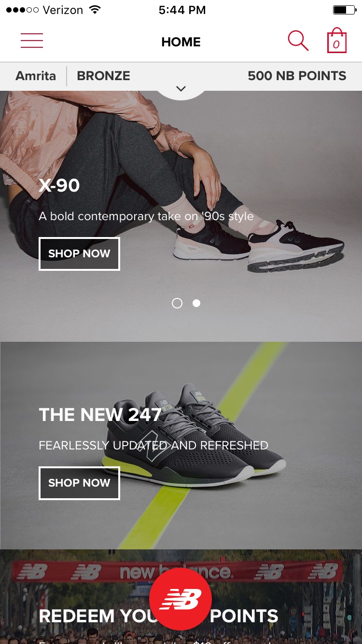Select the second carousel page dot

click(196, 303)
